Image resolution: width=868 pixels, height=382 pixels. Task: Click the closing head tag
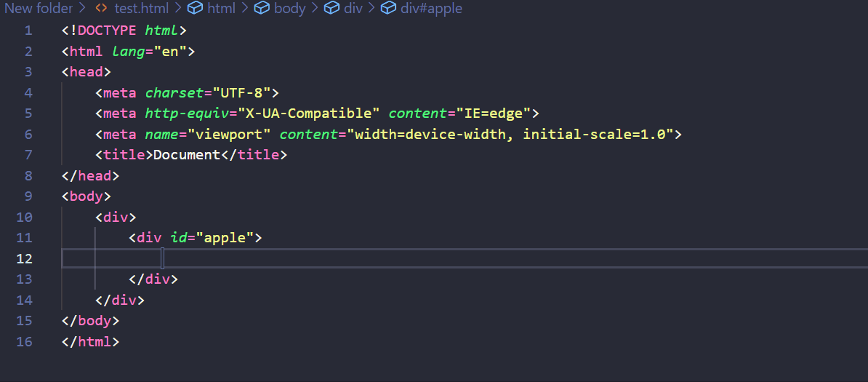tap(90, 176)
